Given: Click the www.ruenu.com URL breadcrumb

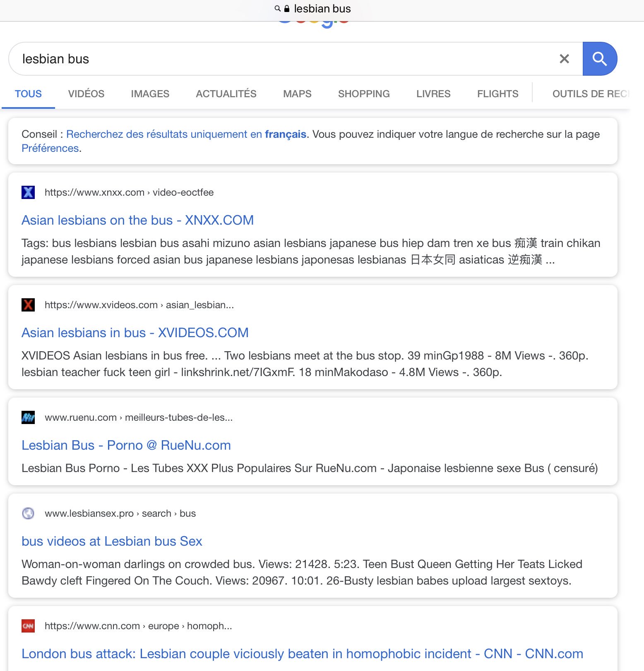Looking at the screenshot, I should tap(139, 417).
